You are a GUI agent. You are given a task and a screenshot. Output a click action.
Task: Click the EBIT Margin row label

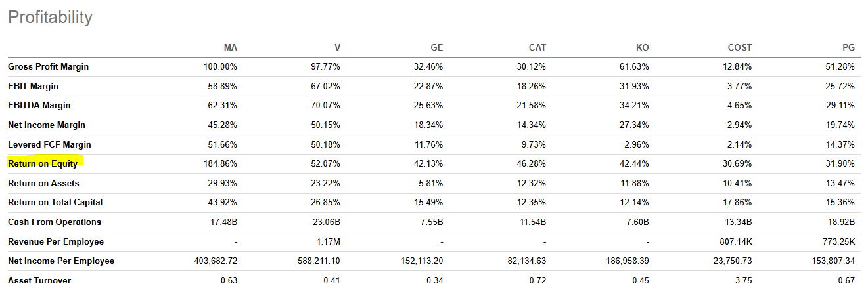tap(33, 86)
